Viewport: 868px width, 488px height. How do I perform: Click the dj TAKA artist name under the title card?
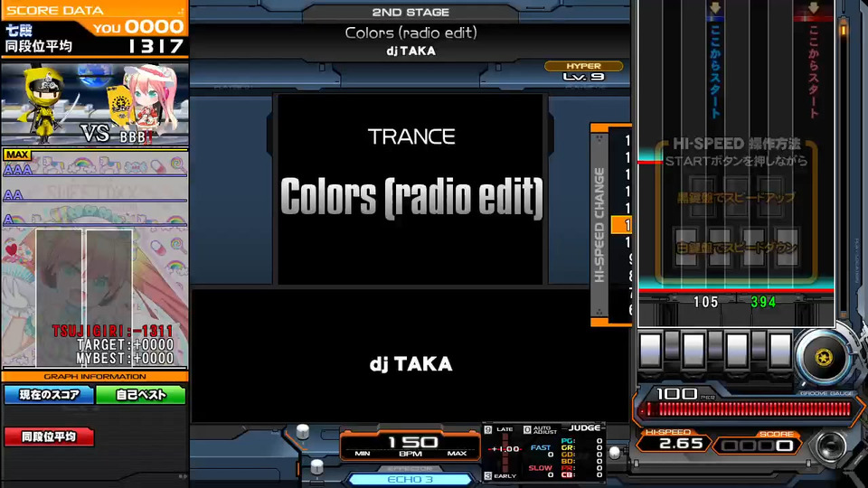pyautogui.click(x=410, y=364)
